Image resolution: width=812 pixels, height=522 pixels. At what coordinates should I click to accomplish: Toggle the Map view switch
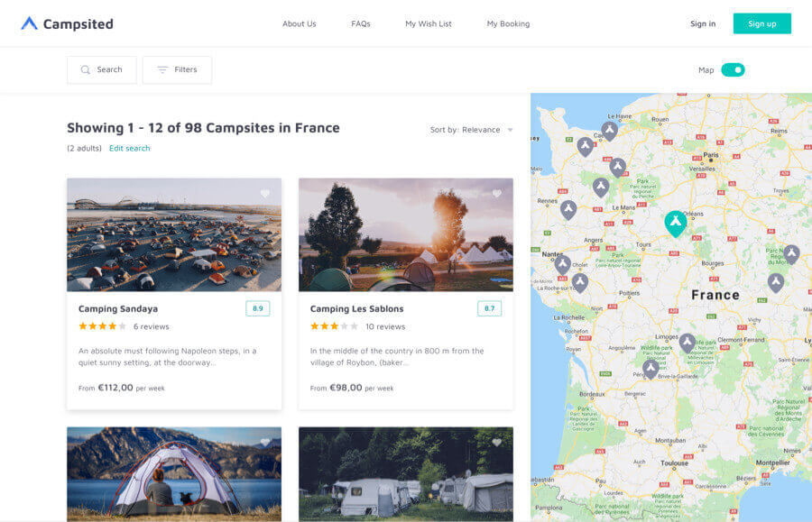pyautogui.click(x=733, y=69)
